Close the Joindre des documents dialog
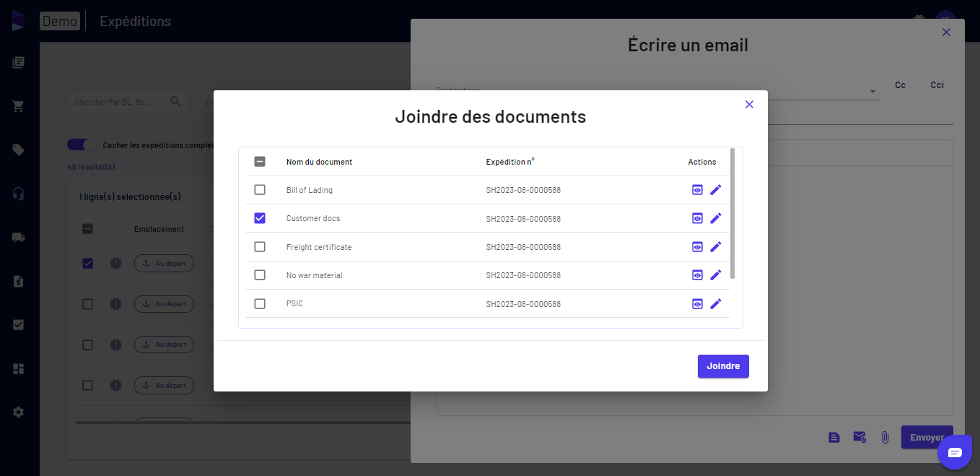The image size is (980, 476). click(749, 105)
